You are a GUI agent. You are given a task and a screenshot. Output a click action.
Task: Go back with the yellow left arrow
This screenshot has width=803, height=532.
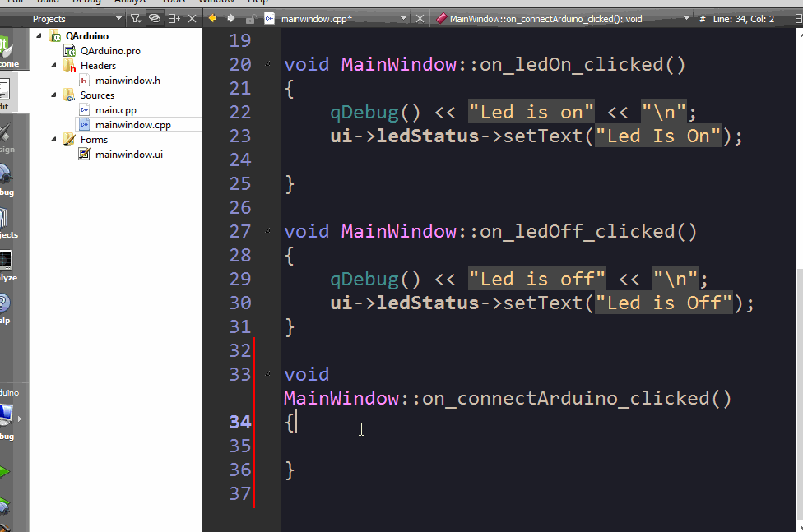coord(212,18)
